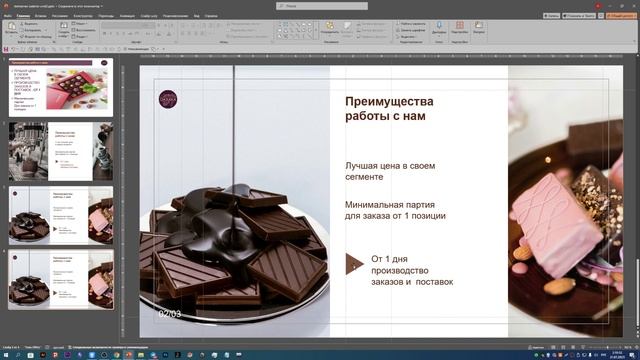Click Cut (Вырезать) in the clipboard group
This screenshot has width=640, height=360.
pyautogui.click(x=29, y=24)
